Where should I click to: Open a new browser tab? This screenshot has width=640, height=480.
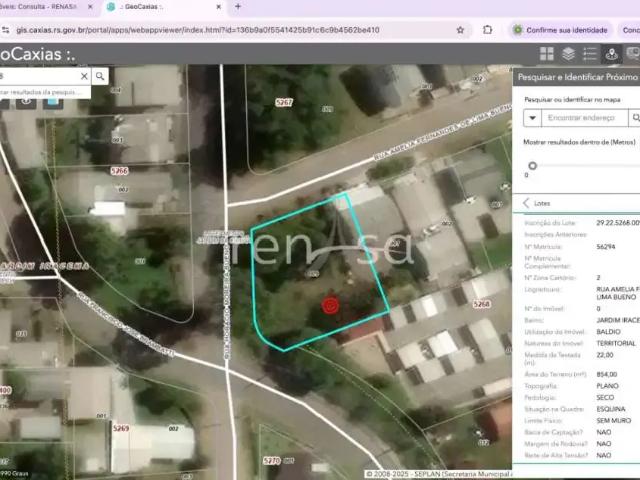point(238,7)
